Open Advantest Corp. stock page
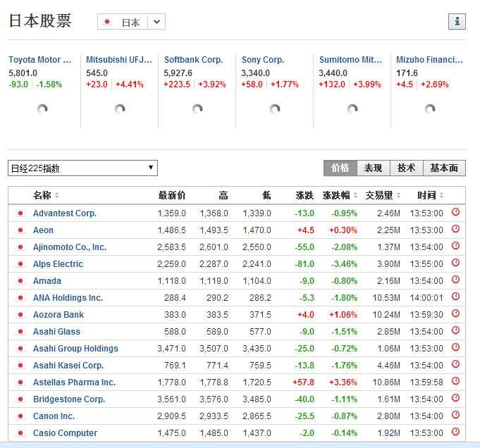 [65, 213]
